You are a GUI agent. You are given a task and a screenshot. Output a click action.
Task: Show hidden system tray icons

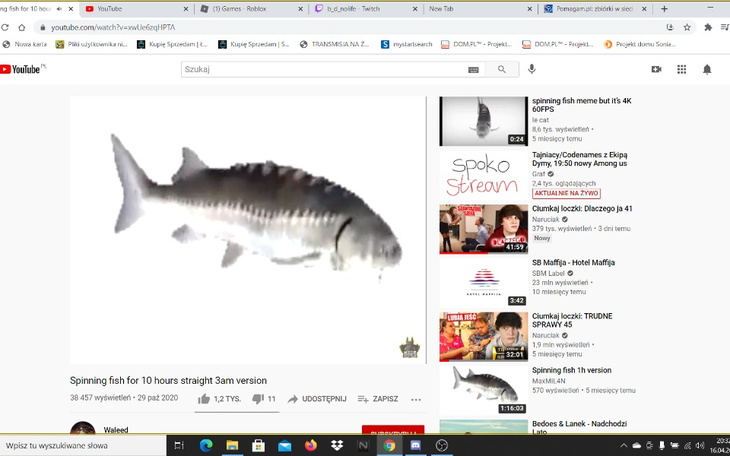coord(622,445)
